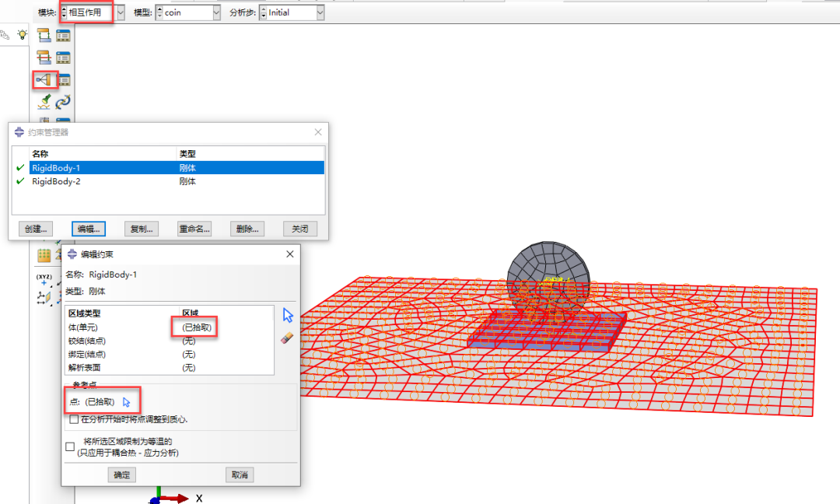Click the (无) value for 铰结(结点)
Viewport: 840px width, 504px height.
click(x=188, y=341)
